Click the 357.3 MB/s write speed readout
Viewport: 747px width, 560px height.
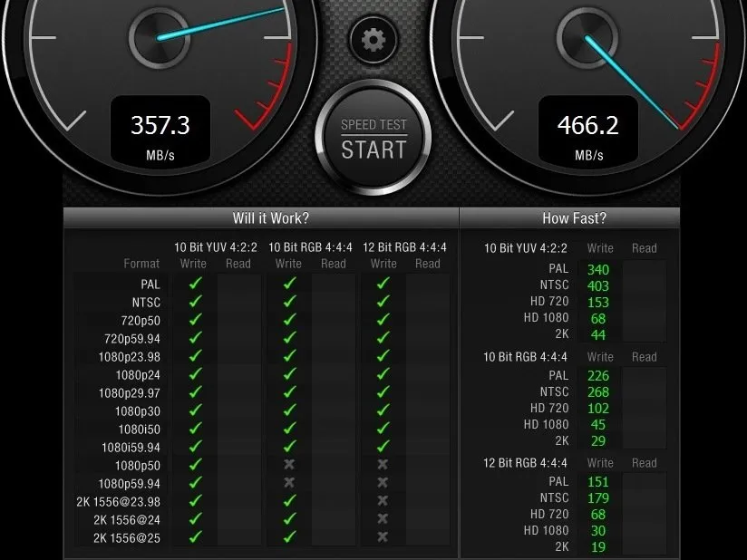tap(160, 130)
